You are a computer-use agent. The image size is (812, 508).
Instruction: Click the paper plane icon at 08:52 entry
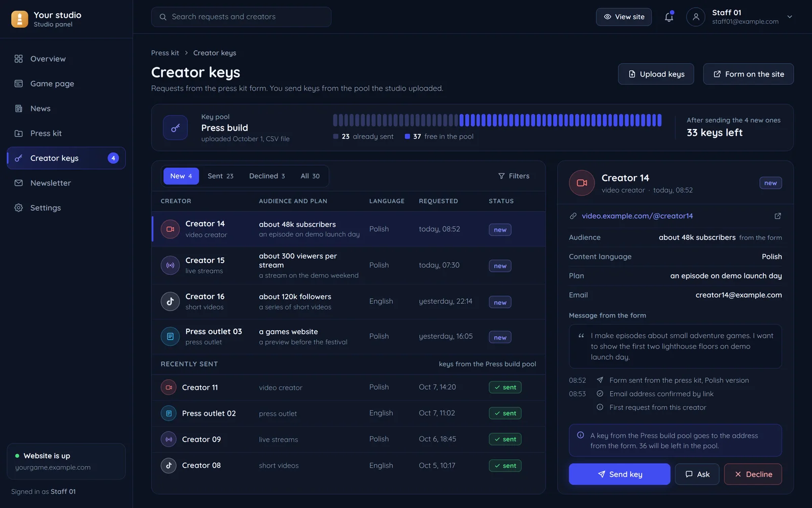coord(600,380)
